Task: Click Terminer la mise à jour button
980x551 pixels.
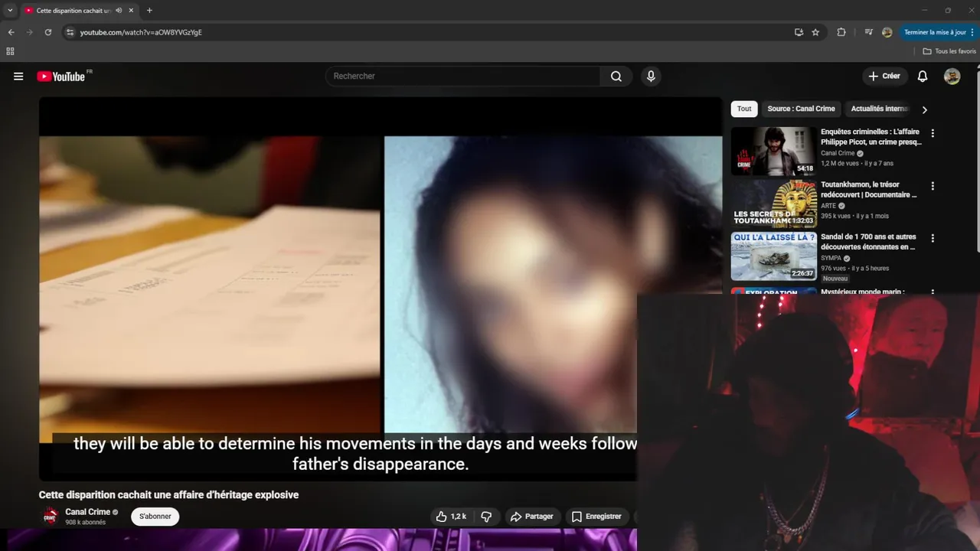Action: pyautogui.click(x=939, y=32)
